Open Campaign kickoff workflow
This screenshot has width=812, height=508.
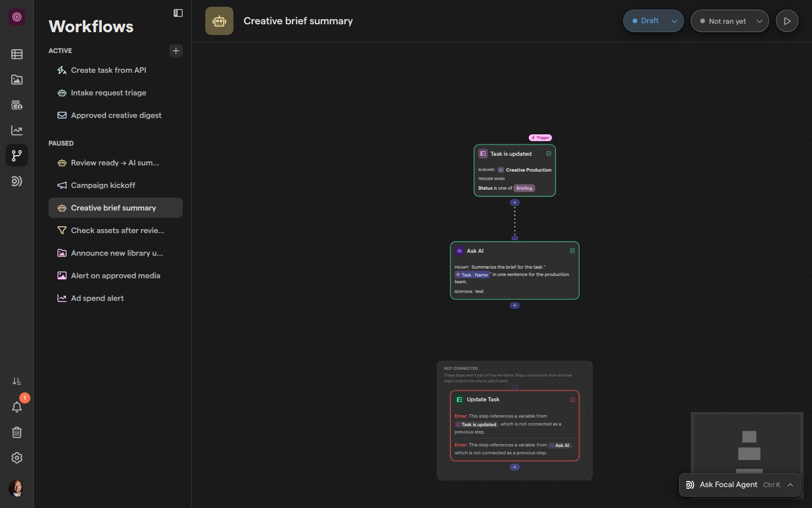tap(116, 185)
